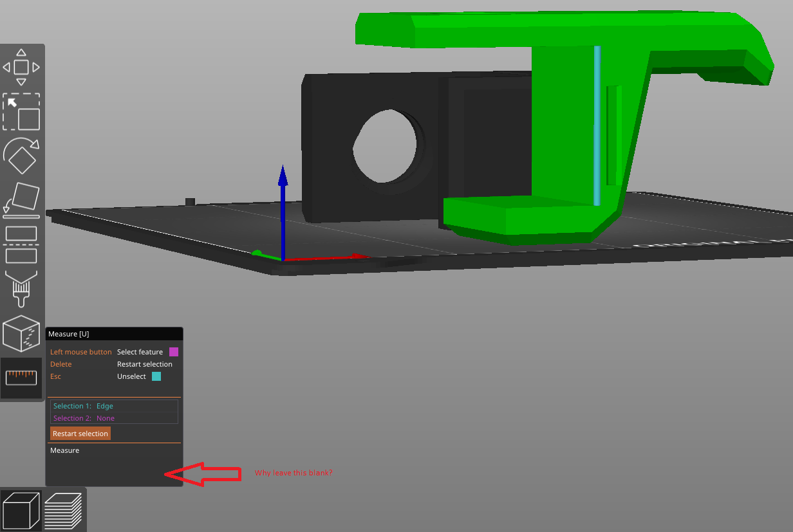Open the seam painting cube tool
793x532 pixels.
pos(22,333)
